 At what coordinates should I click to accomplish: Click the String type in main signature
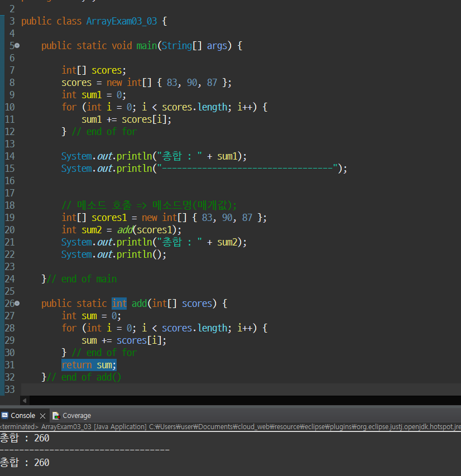(177, 46)
